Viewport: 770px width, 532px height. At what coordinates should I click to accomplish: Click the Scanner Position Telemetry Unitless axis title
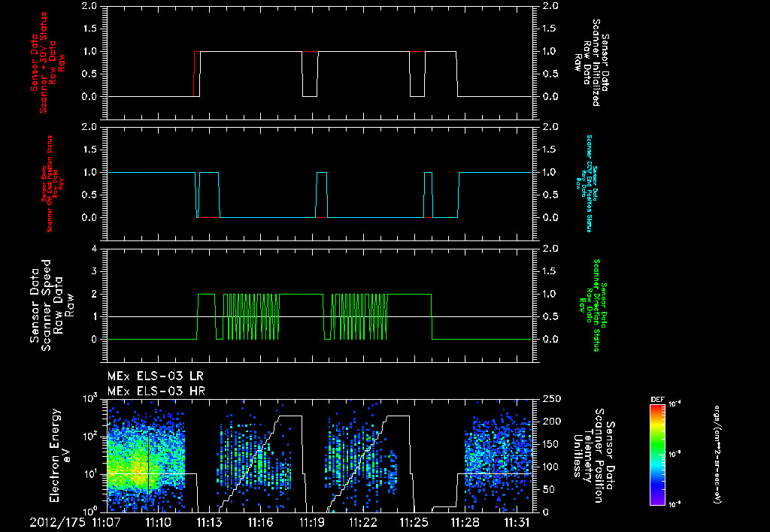point(593,455)
